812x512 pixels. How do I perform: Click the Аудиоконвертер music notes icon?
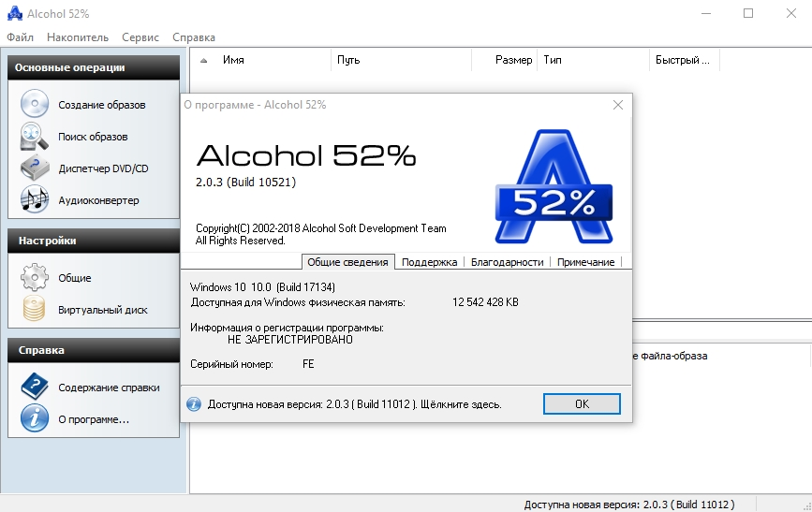click(34, 199)
